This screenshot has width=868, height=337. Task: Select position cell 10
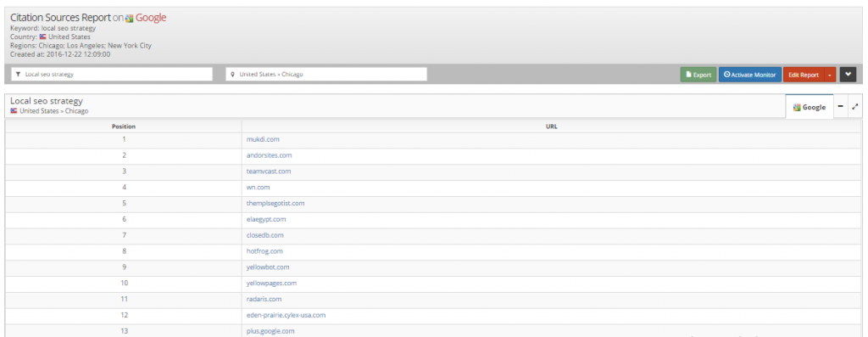(124, 284)
